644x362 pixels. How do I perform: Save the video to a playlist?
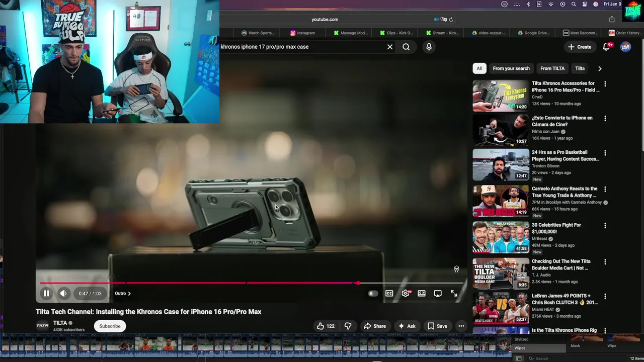coord(437,326)
